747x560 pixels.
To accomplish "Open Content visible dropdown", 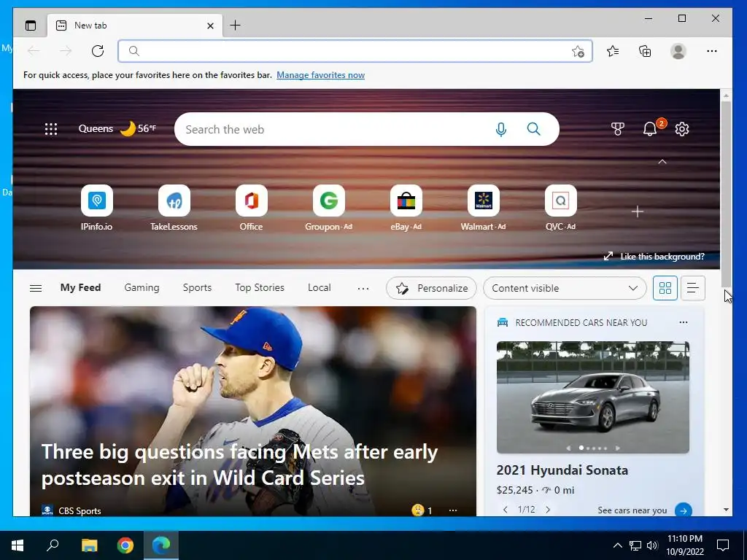I will (x=565, y=288).
